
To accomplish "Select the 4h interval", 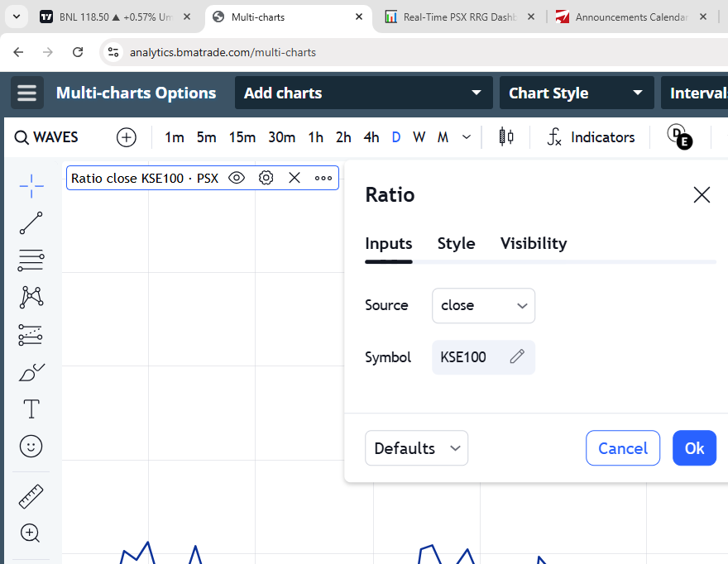I will coord(371,137).
